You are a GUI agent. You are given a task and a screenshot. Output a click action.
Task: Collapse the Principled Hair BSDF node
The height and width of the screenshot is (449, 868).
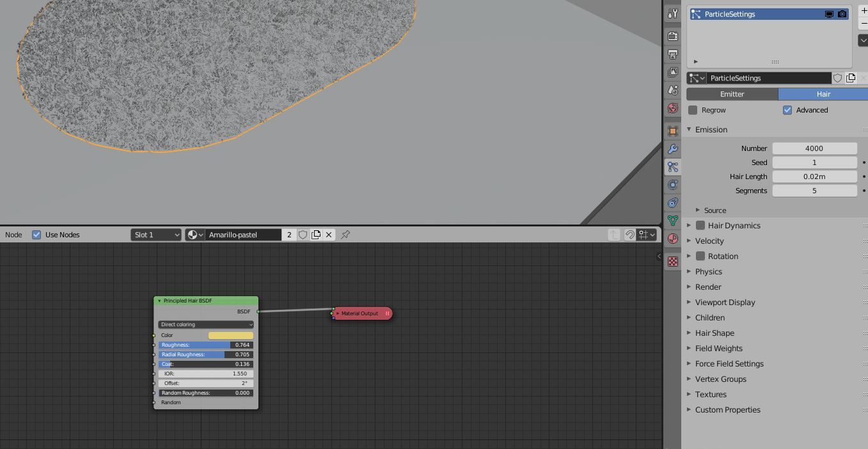(x=159, y=301)
